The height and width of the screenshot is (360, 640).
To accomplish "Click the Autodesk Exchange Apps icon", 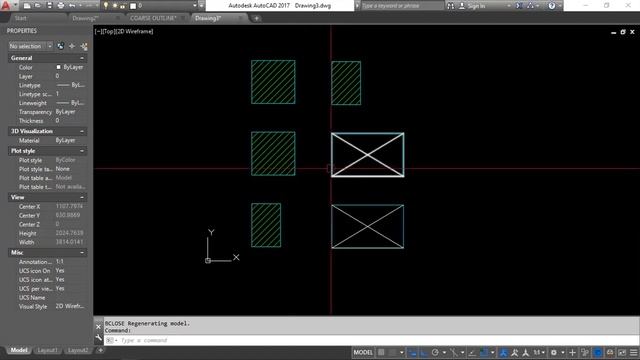I will click(x=519, y=6).
